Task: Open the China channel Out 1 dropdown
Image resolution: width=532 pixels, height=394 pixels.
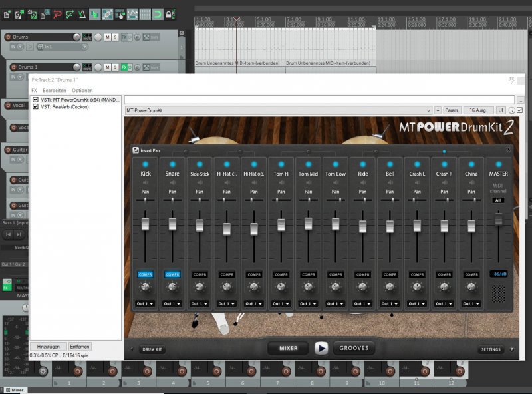Action: coord(471,304)
